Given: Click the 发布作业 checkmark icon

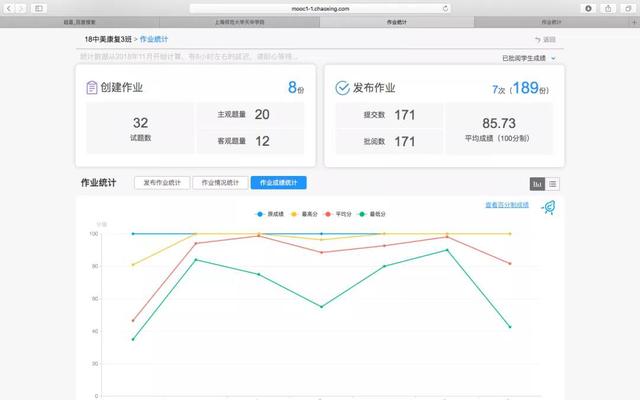Looking at the screenshot, I should [342, 87].
